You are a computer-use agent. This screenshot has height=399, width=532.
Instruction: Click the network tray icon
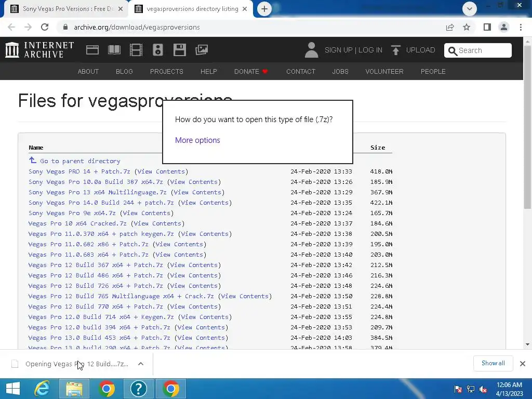[x=471, y=389]
